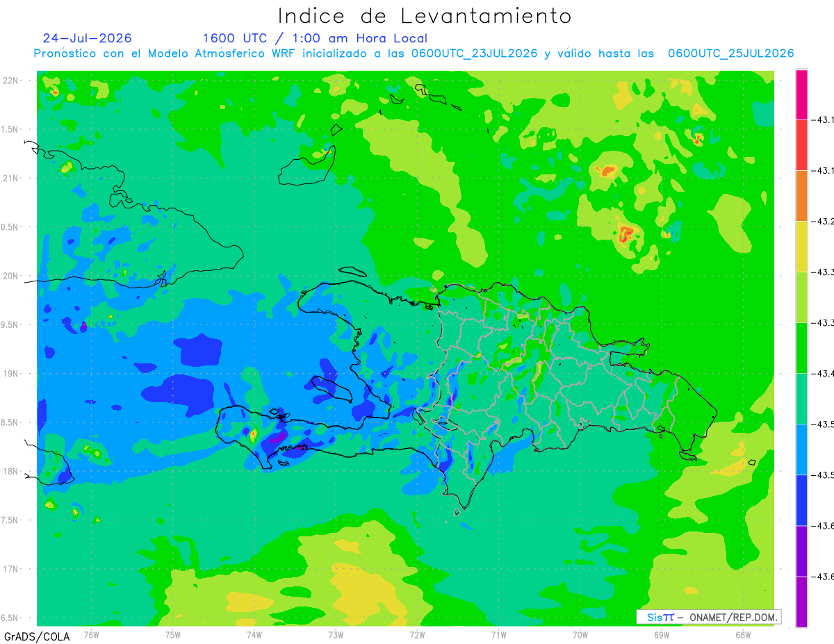
Task: Click the '7.5N' latitude label
Action: (x=10, y=521)
